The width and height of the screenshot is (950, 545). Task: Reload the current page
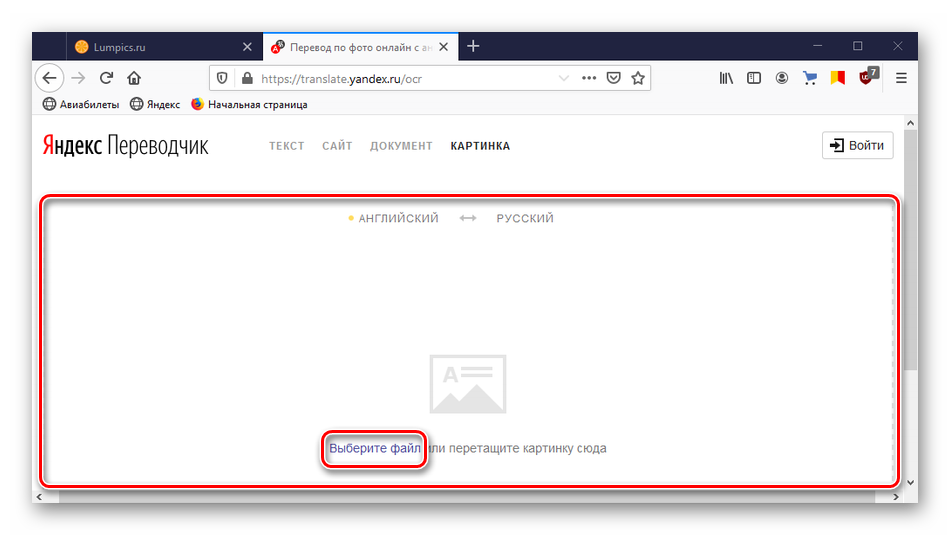click(106, 78)
